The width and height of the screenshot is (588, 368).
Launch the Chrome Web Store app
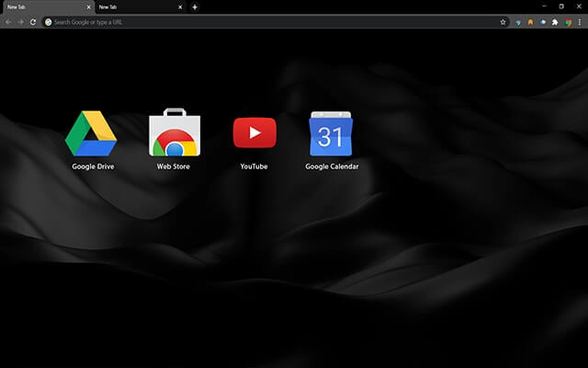click(x=175, y=132)
